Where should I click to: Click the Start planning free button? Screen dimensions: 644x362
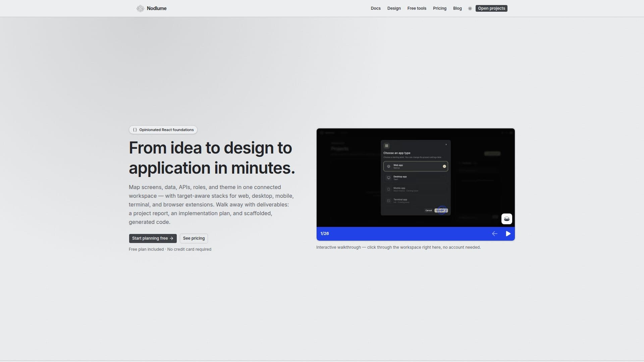pos(153,238)
